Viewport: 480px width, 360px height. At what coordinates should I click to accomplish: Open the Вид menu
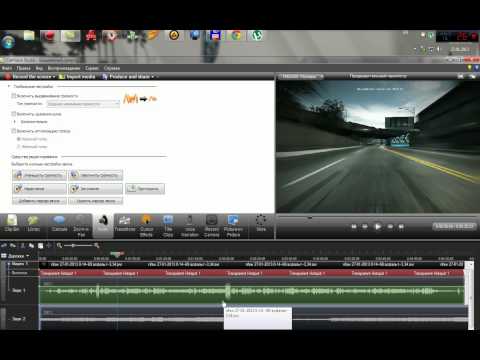tap(39, 68)
